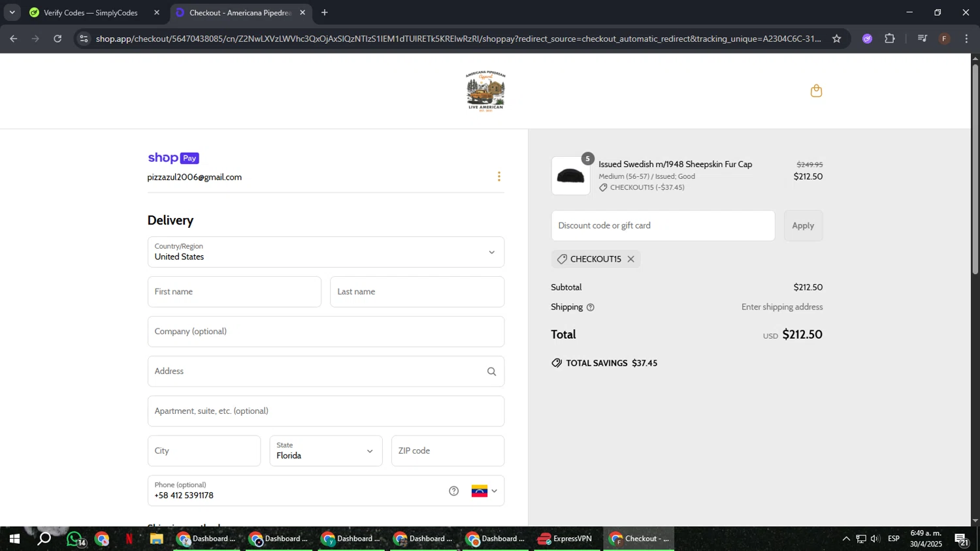Open Netflix from the taskbar
The height and width of the screenshot is (551, 980).
click(129, 539)
